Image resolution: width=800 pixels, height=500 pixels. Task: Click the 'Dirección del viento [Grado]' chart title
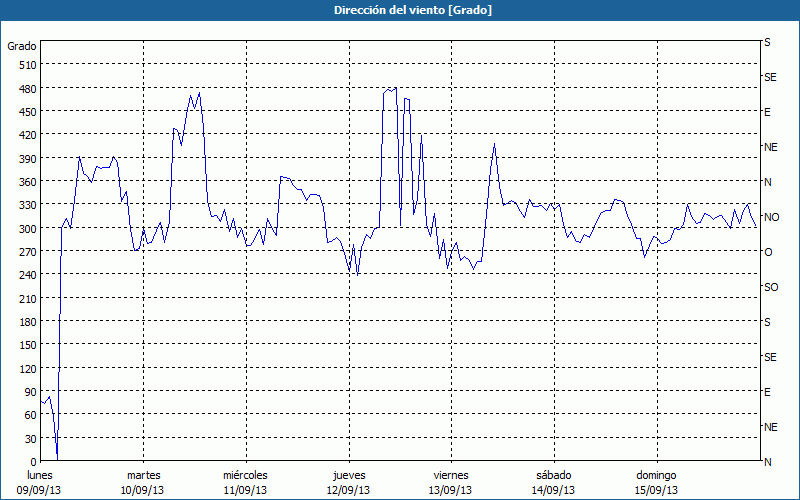[399, 10]
